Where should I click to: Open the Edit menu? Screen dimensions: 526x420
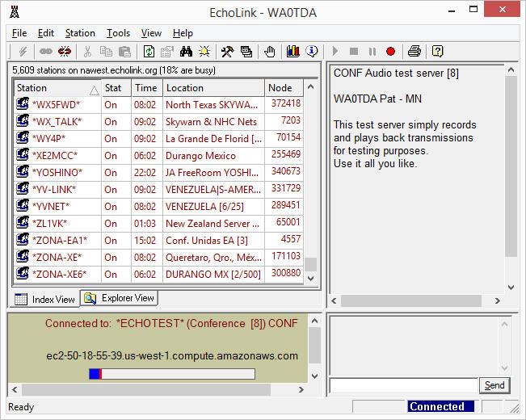click(45, 33)
